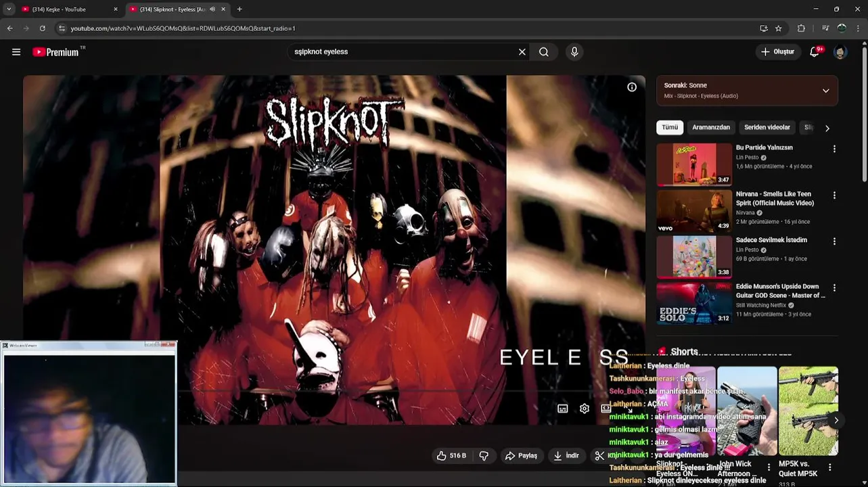Start voice search with the microphone
This screenshot has height=487, width=868.
tap(574, 51)
